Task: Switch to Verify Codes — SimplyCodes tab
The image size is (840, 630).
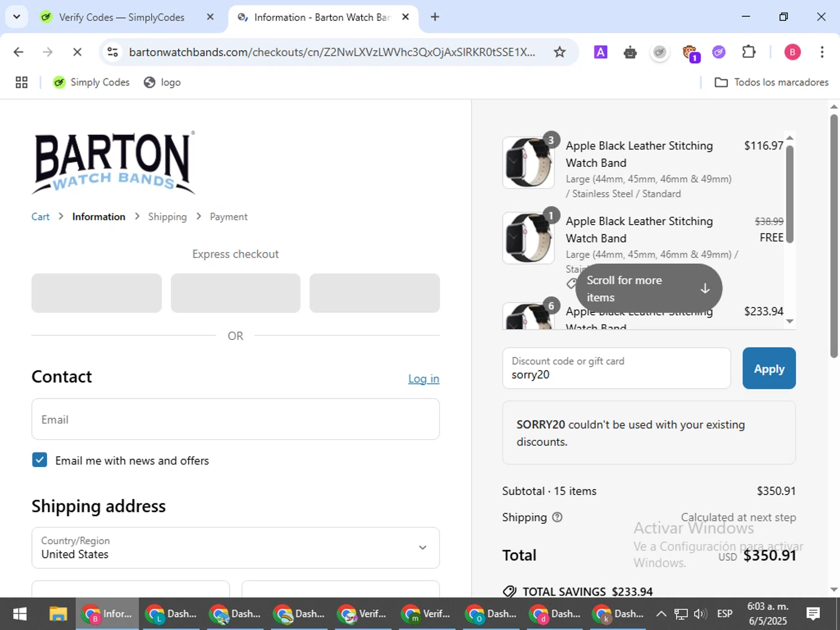Action: click(122, 17)
